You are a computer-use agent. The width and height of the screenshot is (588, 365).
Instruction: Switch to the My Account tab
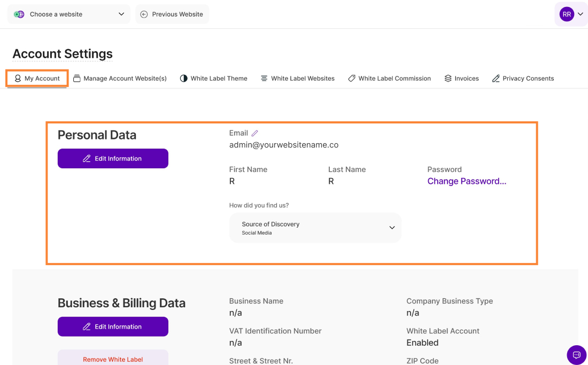click(x=37, y=79)
